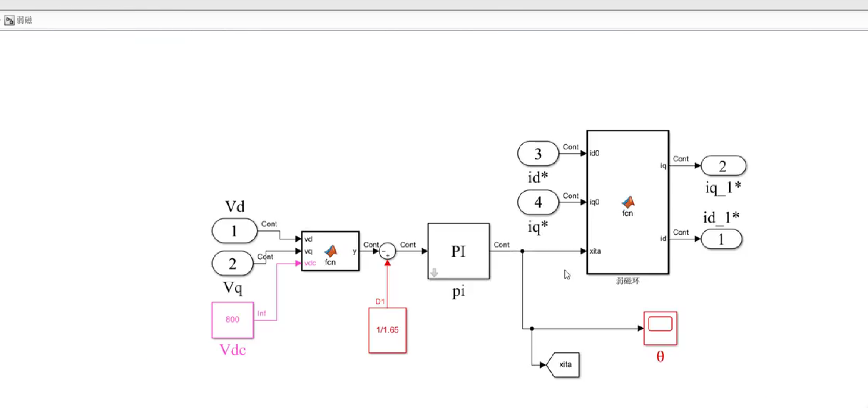Click the Vdc label text
This screenshot has width=868, height=408.
pyautogui.click(x=233, y=350)
